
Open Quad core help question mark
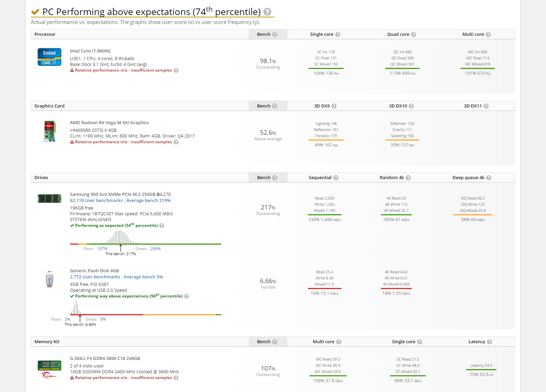pyautogui.click(x=413, y=34)
